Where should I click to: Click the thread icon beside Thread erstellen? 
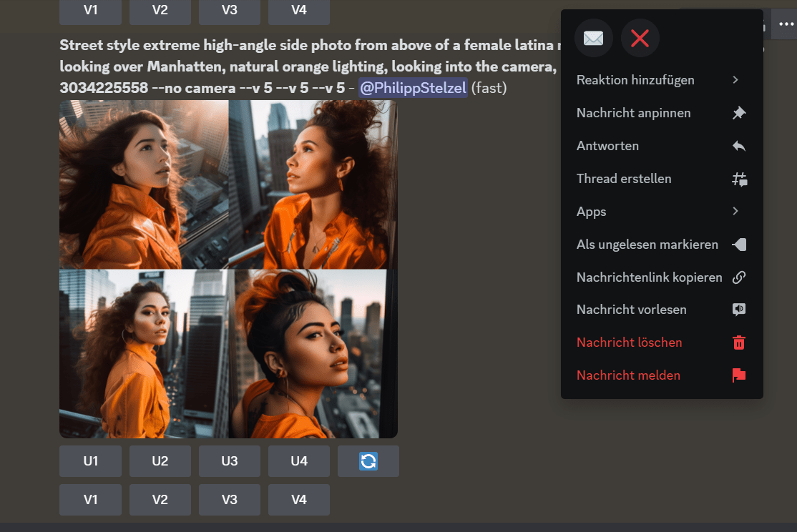[740, 178]
